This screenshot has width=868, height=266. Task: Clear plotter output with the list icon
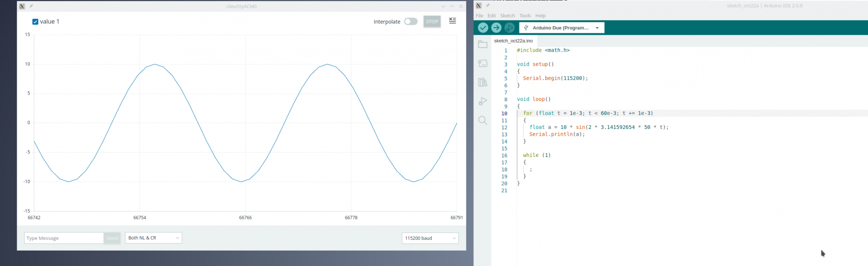[452, 21]
